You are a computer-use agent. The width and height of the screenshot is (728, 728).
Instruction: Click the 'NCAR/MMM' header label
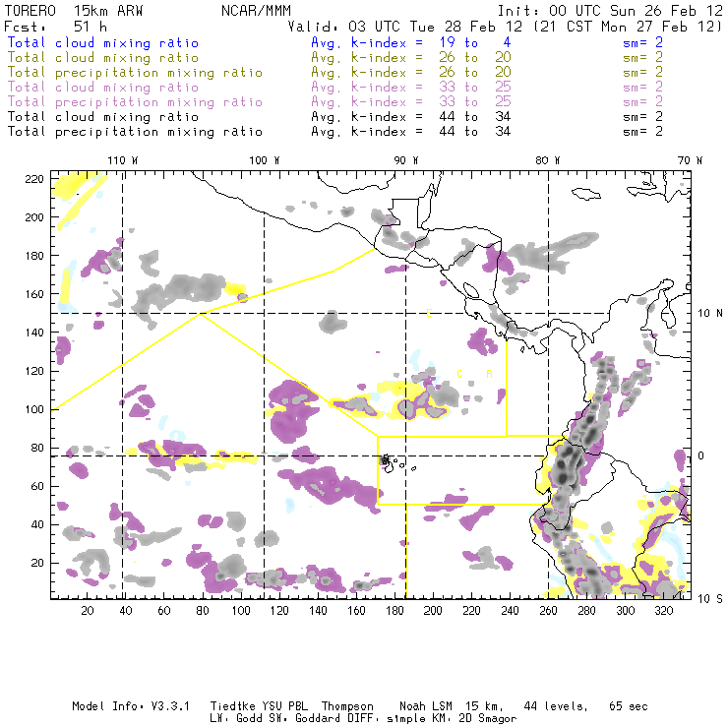[256, 10]
